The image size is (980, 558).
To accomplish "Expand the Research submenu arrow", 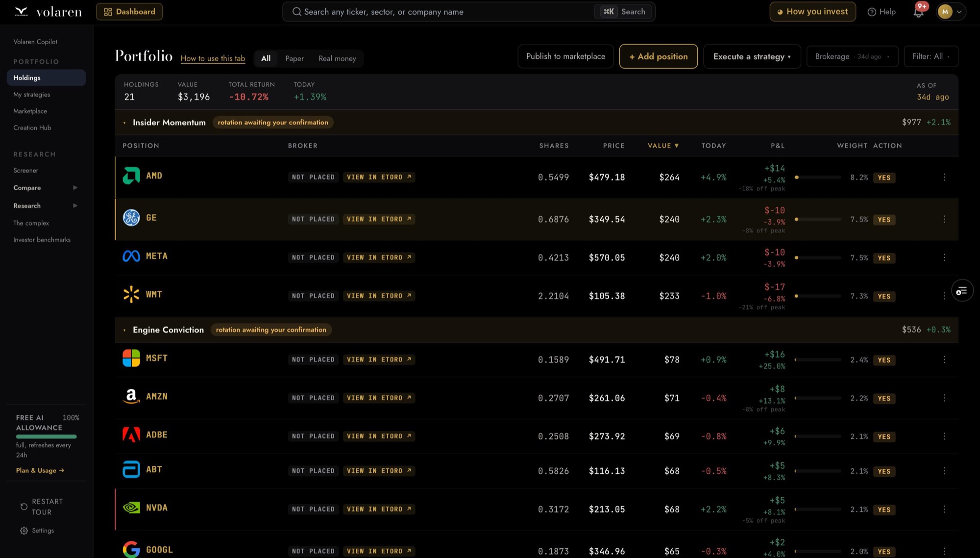I will click(75, 205).
